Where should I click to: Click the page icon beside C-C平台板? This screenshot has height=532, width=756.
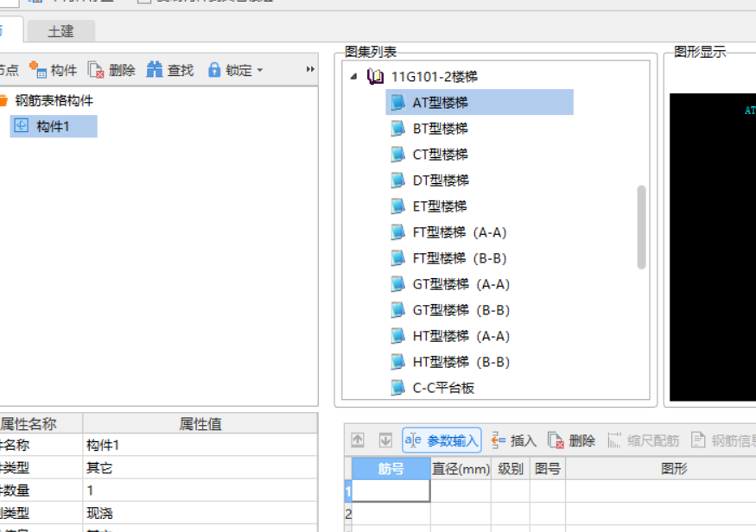tap(397, 388)
